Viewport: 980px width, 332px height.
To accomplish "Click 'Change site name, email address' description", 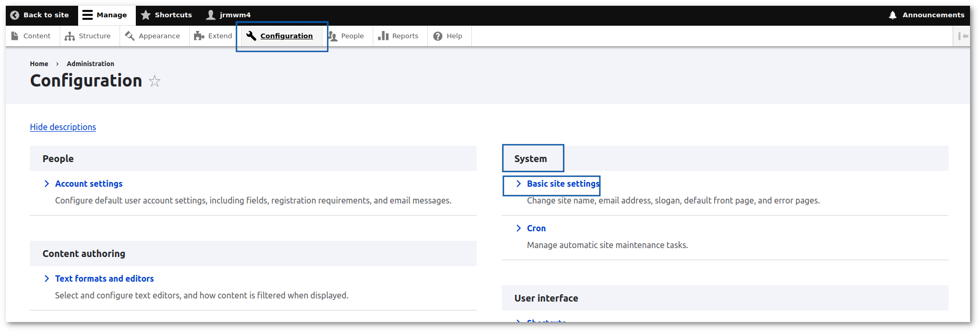I will (673, 200).
